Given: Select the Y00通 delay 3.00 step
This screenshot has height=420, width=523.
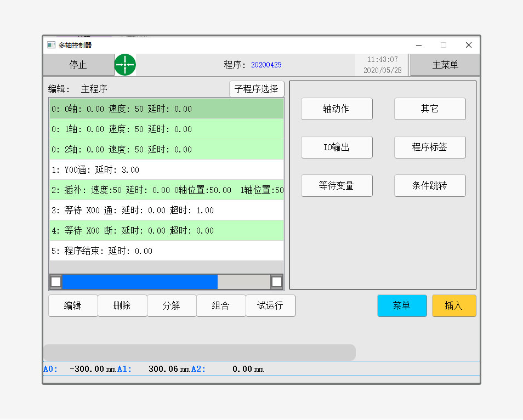Looking at the screenshot, I should point(167,169).
